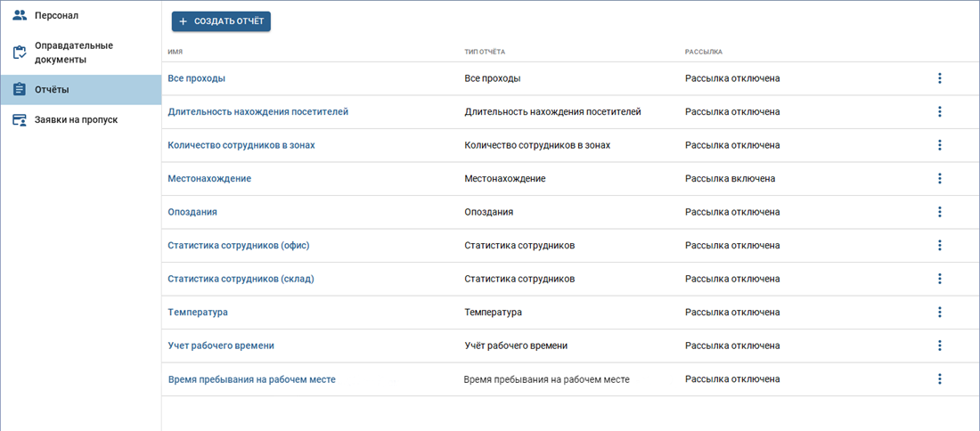Click the Рассылка column header

click(x=703, y=52)
